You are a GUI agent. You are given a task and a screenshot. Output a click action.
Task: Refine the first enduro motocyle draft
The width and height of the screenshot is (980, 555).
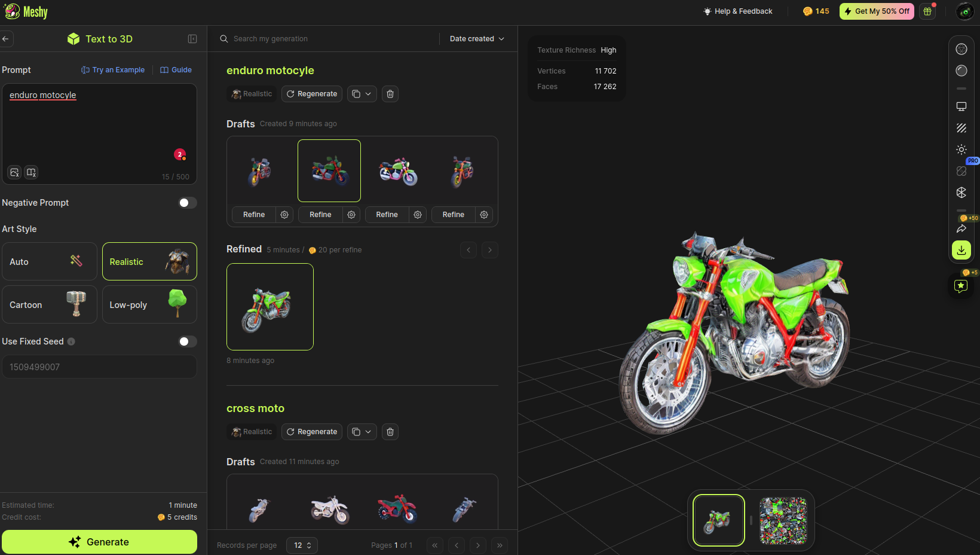pos(254,215)
